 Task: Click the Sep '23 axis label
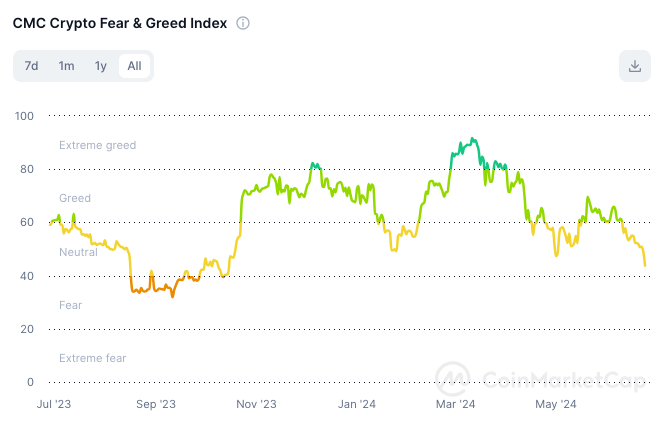tap(156, 404)
